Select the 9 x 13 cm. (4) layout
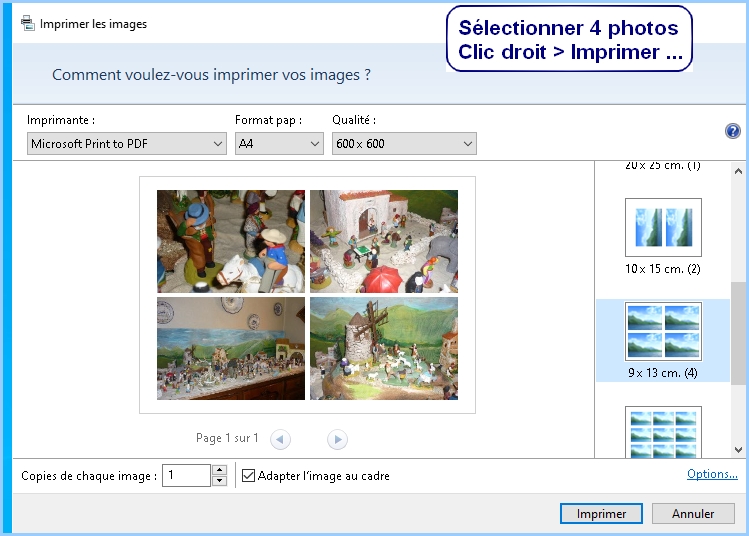The image size is (749, 536). [663, 341]
